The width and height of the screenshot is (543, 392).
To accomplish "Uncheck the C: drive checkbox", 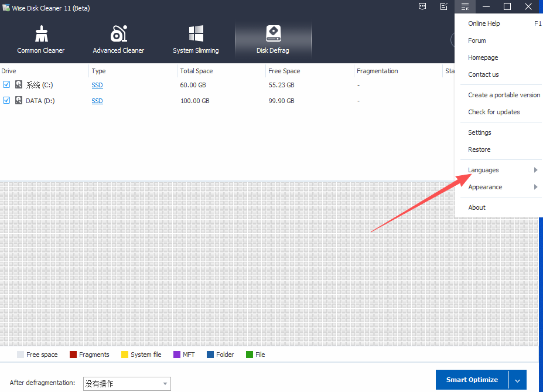I will click(6, 85).
